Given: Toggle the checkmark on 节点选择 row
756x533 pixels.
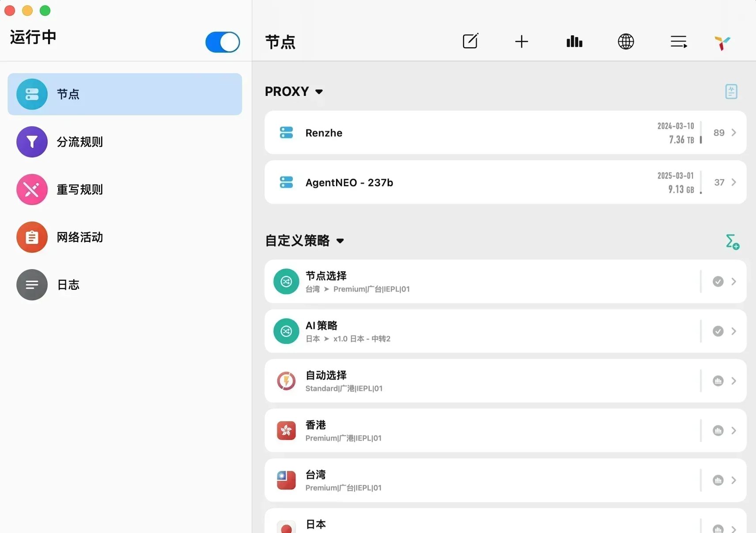Looking at the screenshot, I should pyautogui.click(x=718, y=282).
